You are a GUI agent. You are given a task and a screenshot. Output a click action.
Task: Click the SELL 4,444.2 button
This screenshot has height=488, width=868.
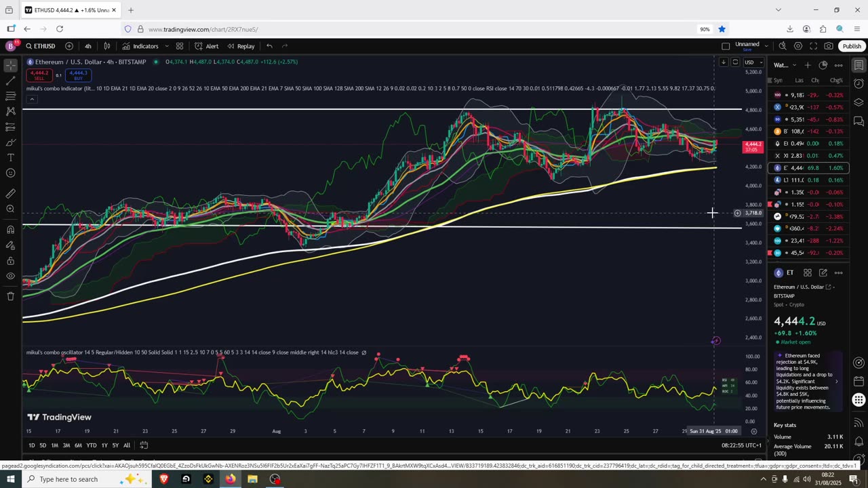point(39,75)
